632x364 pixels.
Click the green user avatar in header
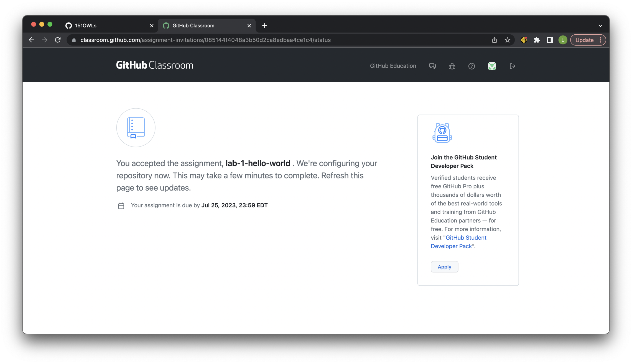pos(492,66)
